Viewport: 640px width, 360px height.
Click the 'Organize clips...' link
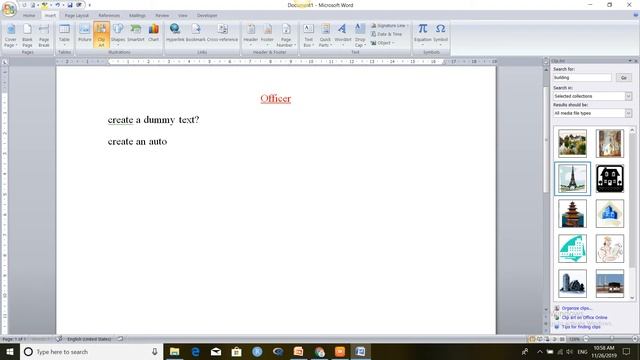576,308
